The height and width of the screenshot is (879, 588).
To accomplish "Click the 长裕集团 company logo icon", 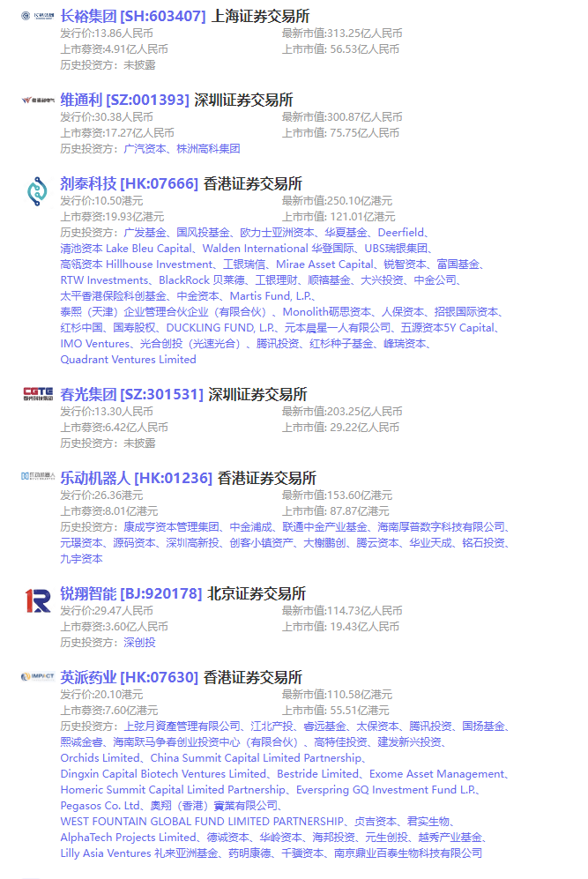I will [38, 16].
